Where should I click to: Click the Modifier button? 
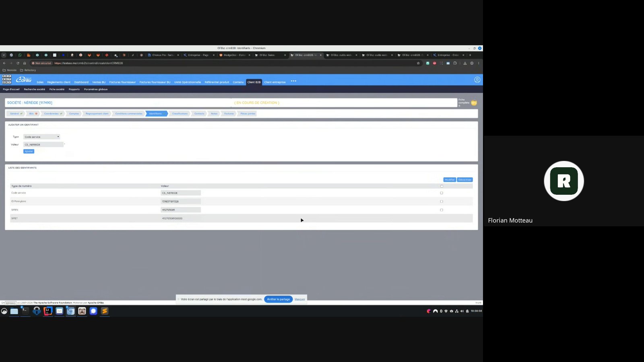coord(450,180)
